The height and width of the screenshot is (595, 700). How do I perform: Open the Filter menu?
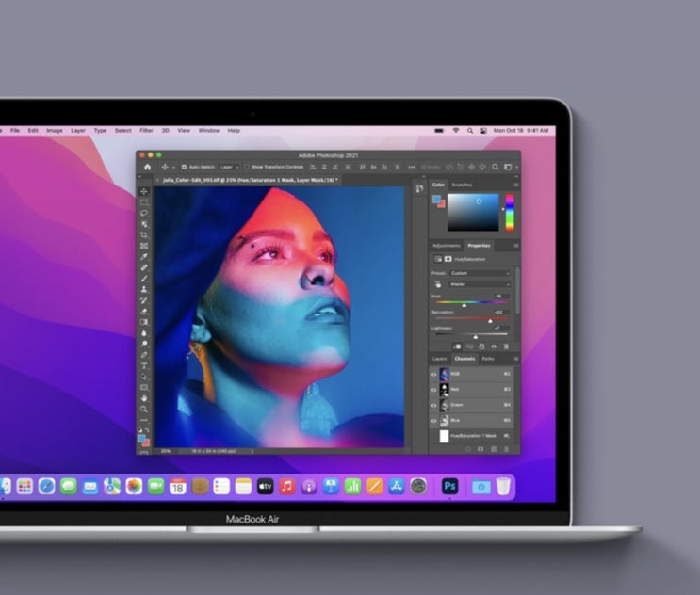146,130
